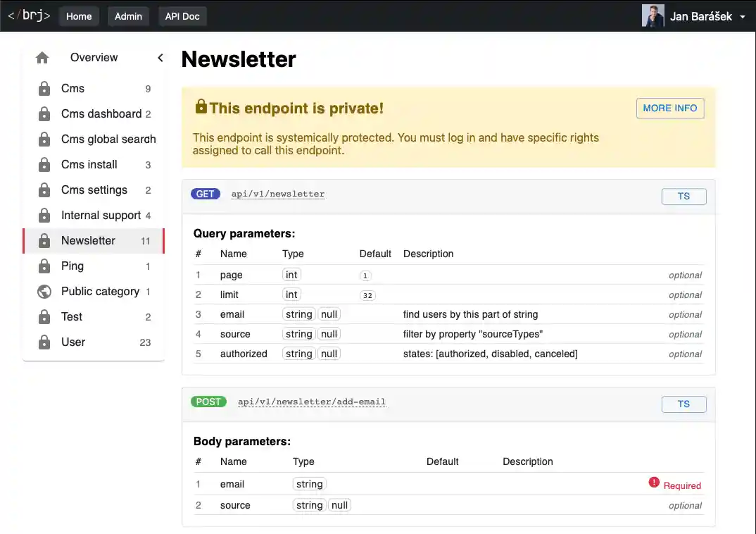The image size is (756, 534).
Task: Click the MORE INFO button
Action: click(669, 108)
